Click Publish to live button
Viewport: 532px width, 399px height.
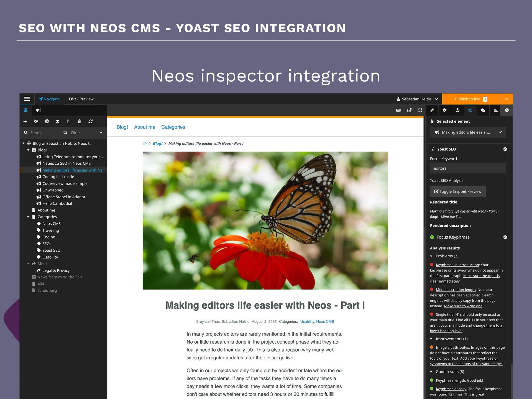point(471,99)
